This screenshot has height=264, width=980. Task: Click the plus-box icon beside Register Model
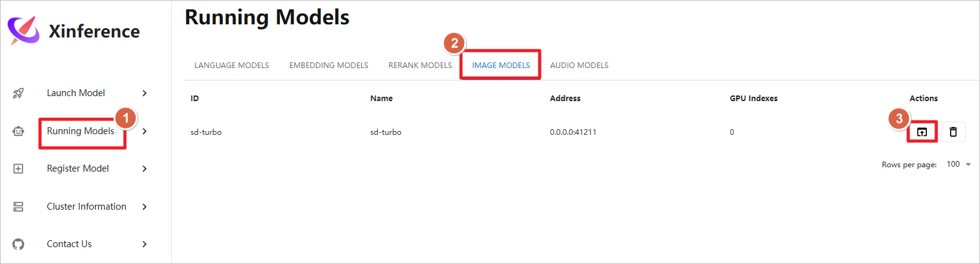(x=18, y=169)
